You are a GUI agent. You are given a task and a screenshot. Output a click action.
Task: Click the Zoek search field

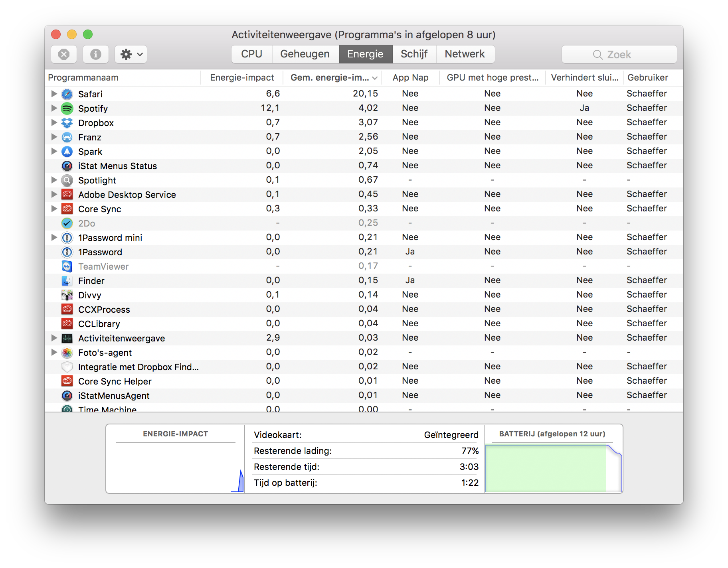[x=619, y=54]
